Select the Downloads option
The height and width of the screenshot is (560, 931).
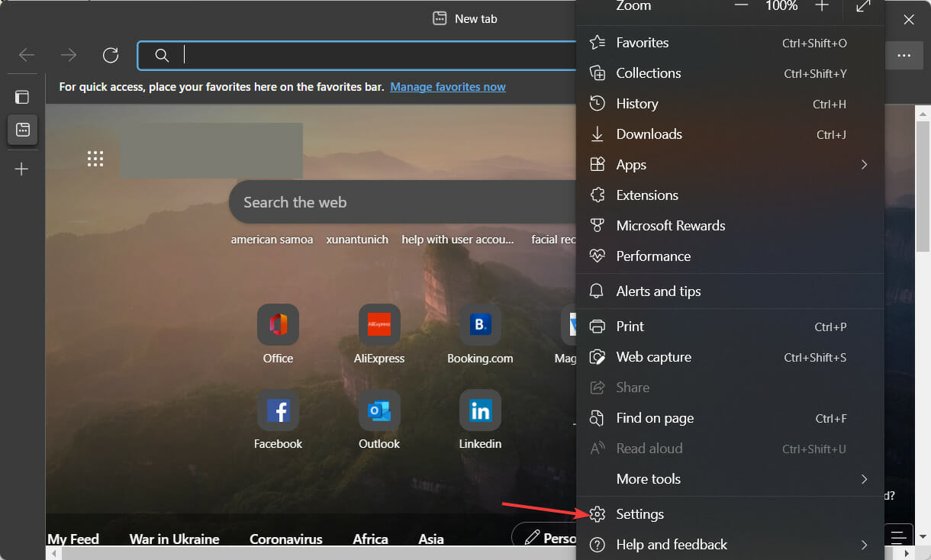coord(649,134)
